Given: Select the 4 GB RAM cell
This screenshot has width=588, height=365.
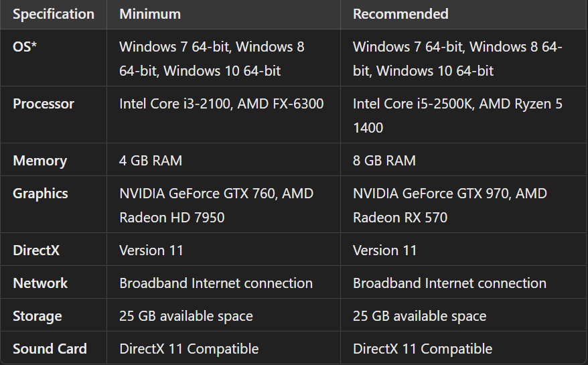Looking at the screenshot, I should 151,161.
